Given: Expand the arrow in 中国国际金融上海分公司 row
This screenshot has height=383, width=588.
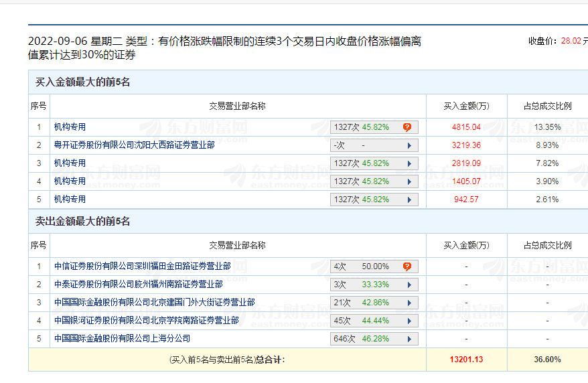Looking at the screenshot, I should point(409,339).
